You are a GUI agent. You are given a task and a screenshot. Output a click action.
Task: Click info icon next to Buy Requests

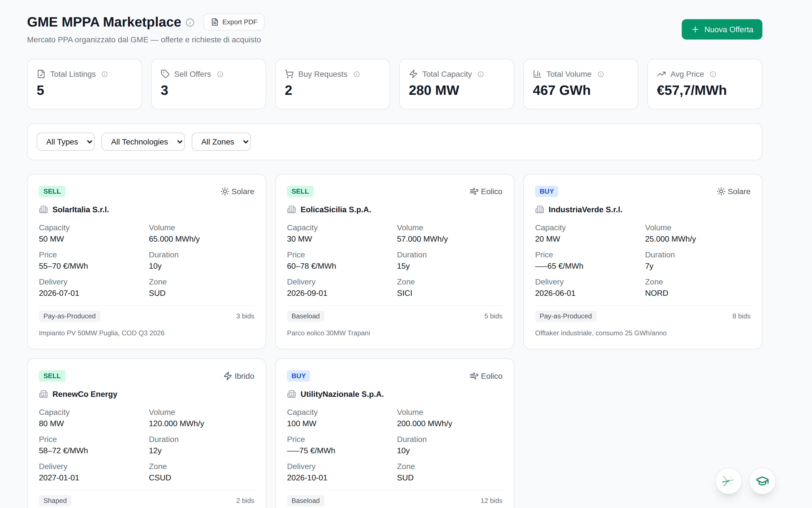357,74
